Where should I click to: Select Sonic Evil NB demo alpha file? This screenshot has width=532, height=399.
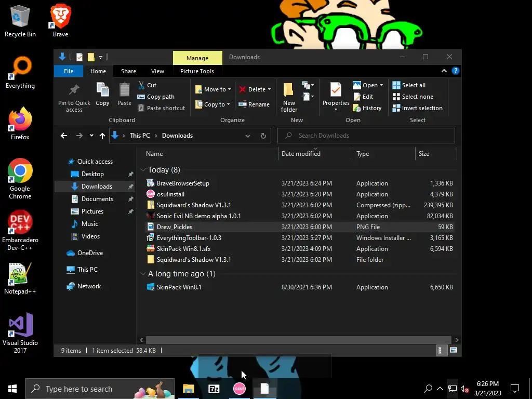click(300, 216)
